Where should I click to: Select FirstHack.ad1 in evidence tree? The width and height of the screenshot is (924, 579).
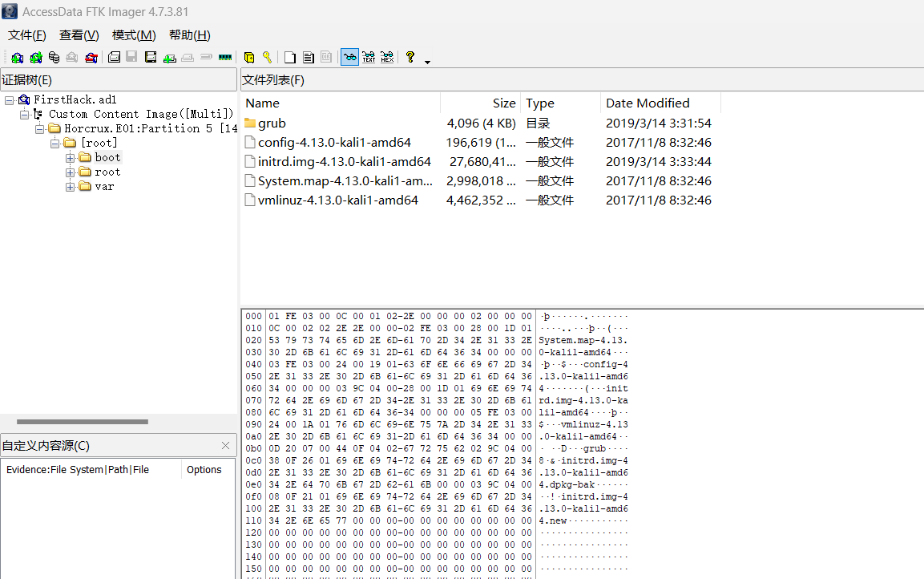[x=75, y=99]
